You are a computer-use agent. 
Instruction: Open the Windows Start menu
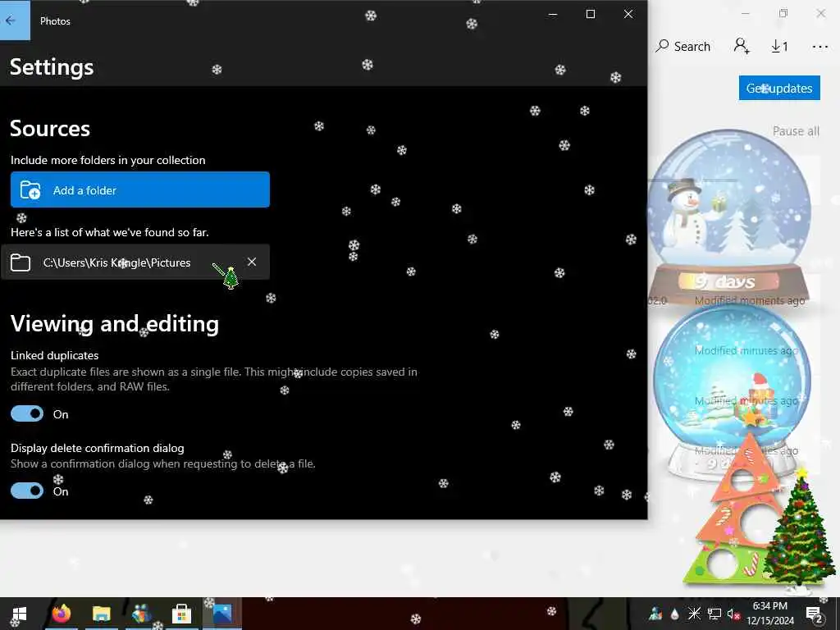[20, 614]
